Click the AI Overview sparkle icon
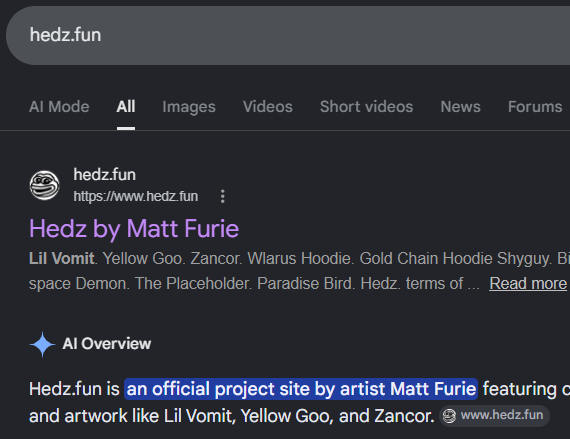 (x=43, y=344)
